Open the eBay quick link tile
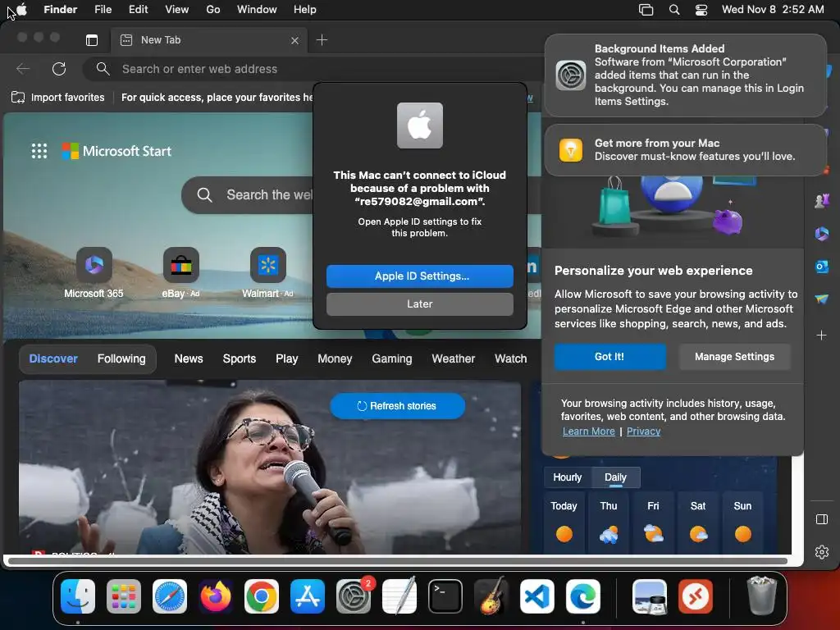 click(x=181, y=272)
